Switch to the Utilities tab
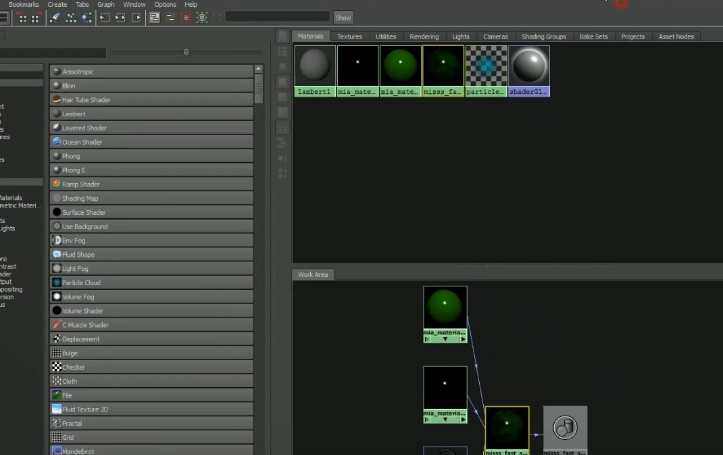The height and width of the screenshot is (455, 723). coord(385,36)
